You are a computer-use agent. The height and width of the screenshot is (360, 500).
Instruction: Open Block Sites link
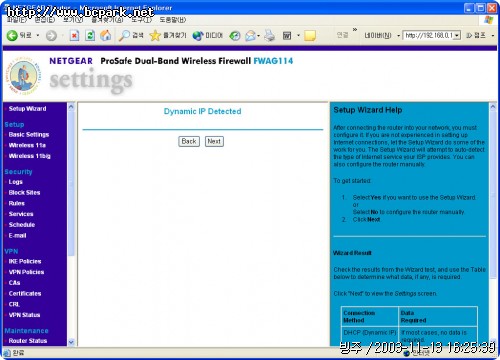[24, 193]
